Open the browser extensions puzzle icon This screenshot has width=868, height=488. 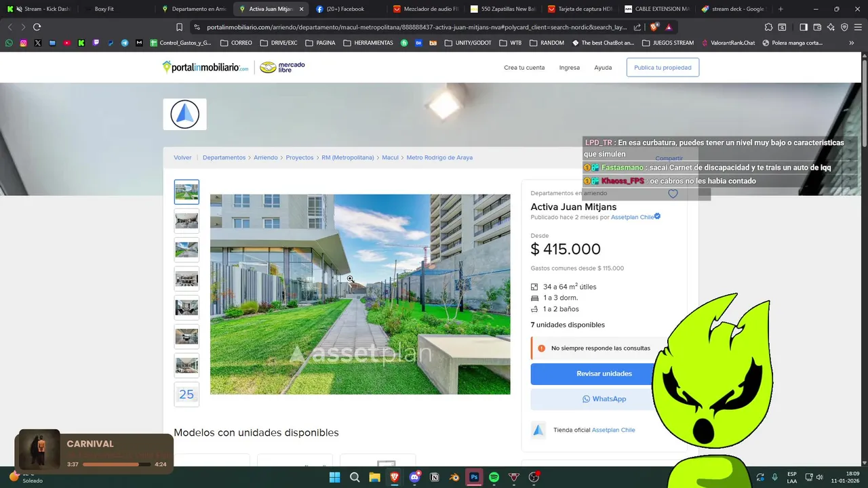click(768, 27)
